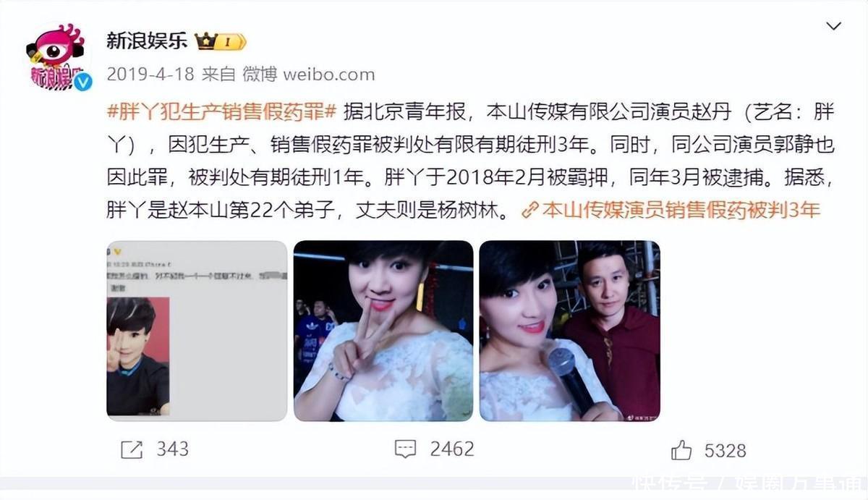The width and height of the screenshot is (868, 500).
Task: Open the middle photo with peace sign
Action: [x=383, y=331]
